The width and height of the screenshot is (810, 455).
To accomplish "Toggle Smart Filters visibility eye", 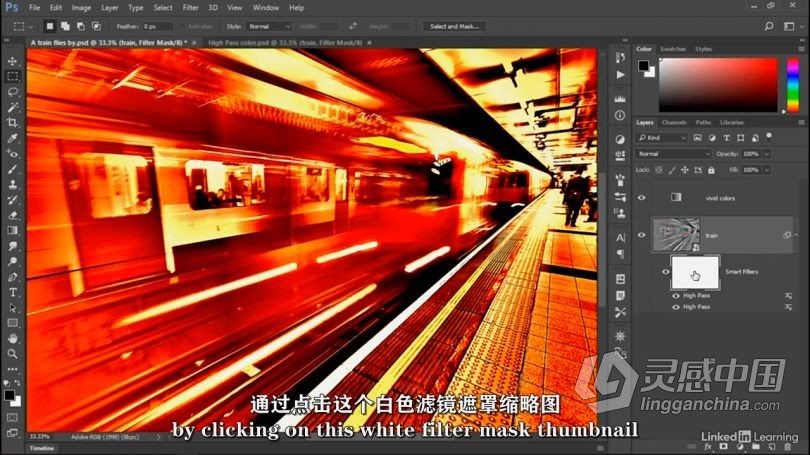I will (x=665, y=272).
